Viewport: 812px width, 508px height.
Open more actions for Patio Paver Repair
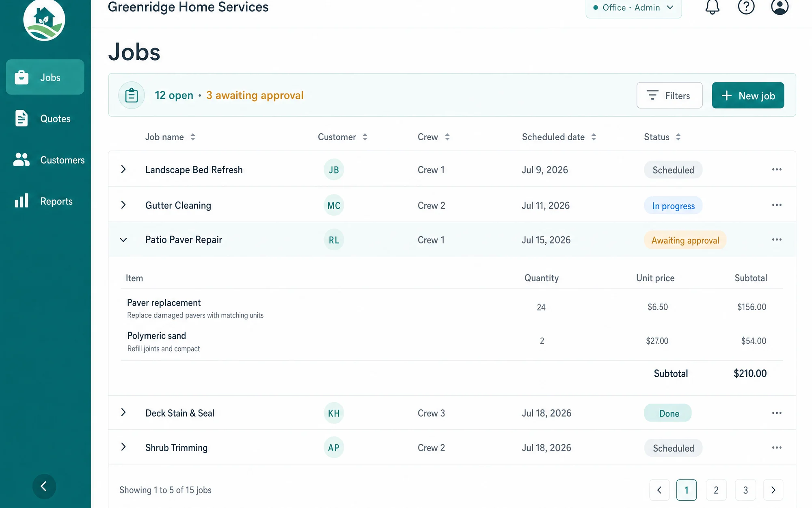pos(777,239)
